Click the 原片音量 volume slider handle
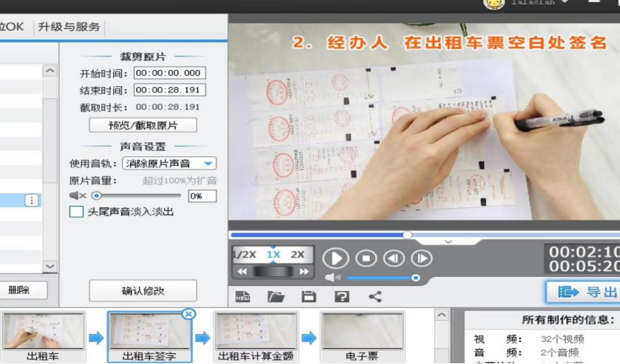 (96, 196)
